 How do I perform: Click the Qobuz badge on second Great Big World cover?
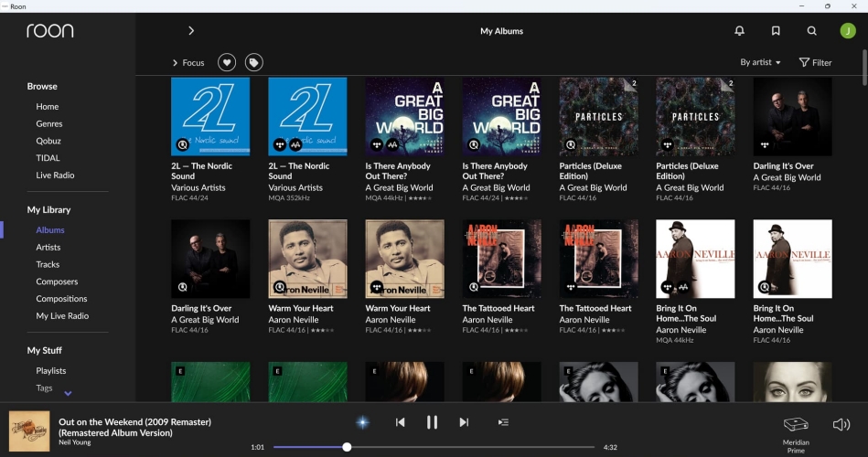click(x=473, y=145)
